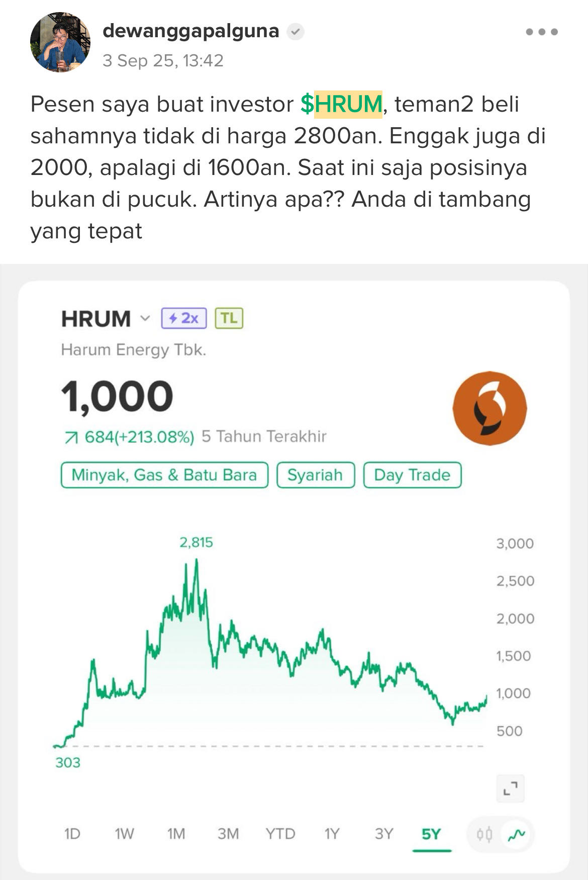588x880 pixels.
Task: Tap the 2,815 peak on the chart
Action: [196, 560]
